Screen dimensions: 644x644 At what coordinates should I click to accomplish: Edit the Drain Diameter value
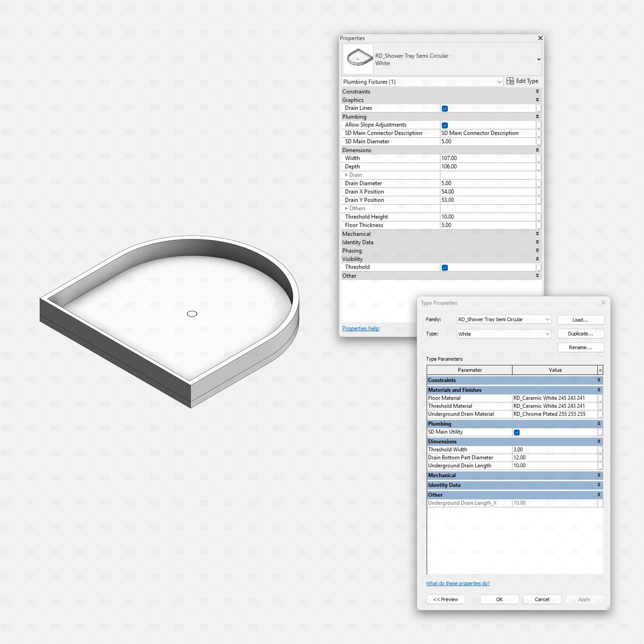(x=488, y=183)
